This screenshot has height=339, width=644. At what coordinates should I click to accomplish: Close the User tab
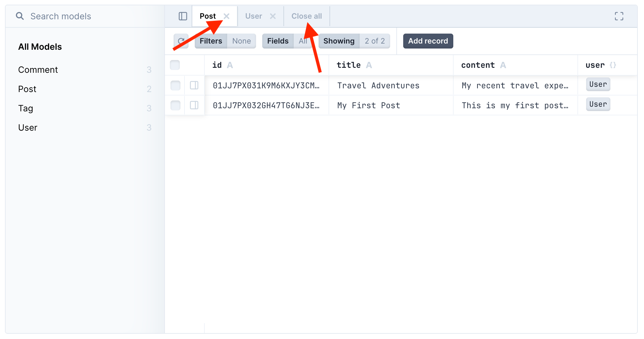point(273,16)
